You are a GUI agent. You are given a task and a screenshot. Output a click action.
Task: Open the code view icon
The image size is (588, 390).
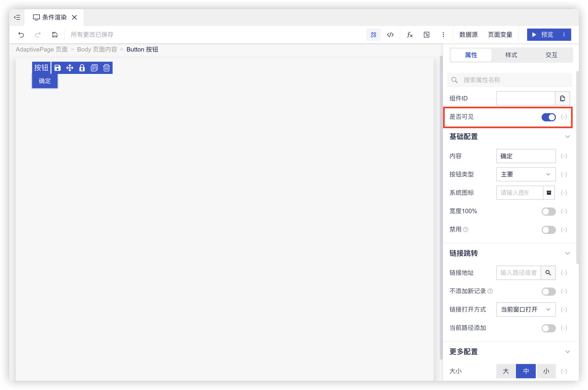(x=390, y=35)
